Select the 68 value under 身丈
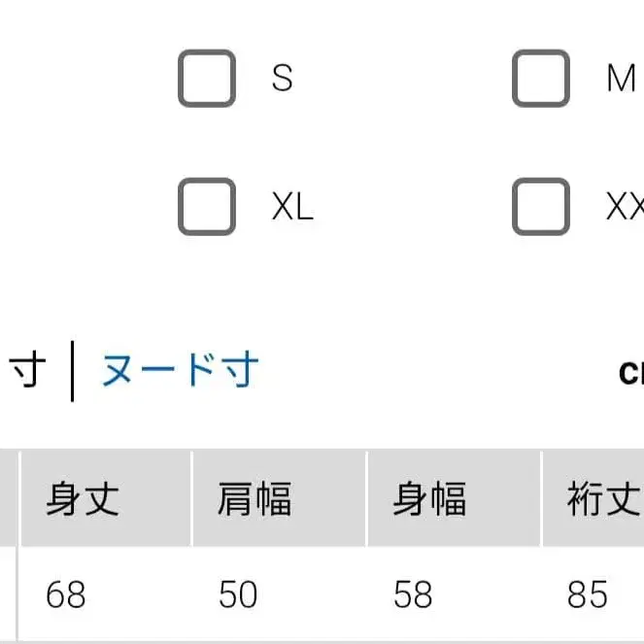The image size is (644, 644). pos(66,593)
